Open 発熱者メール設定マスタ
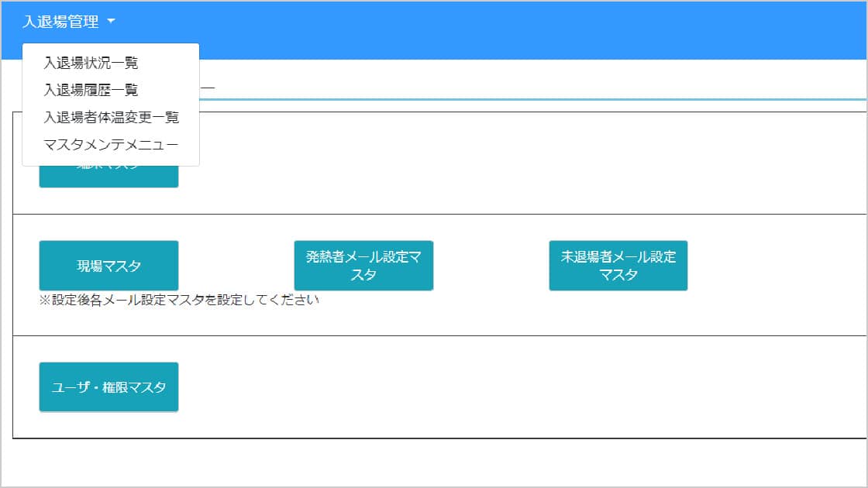The width and height of the screenshot is (868, 488). [363, 266]
